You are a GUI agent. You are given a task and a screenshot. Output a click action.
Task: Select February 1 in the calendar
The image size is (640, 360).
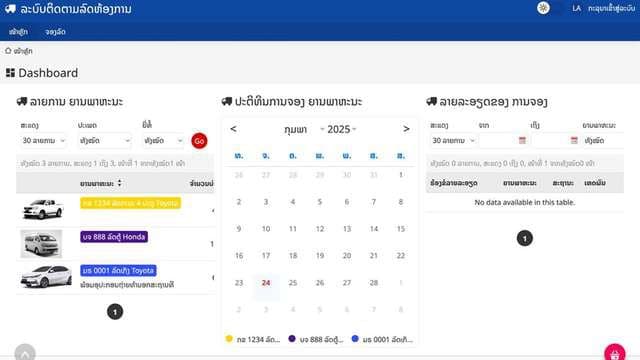(x=400, y=175)
